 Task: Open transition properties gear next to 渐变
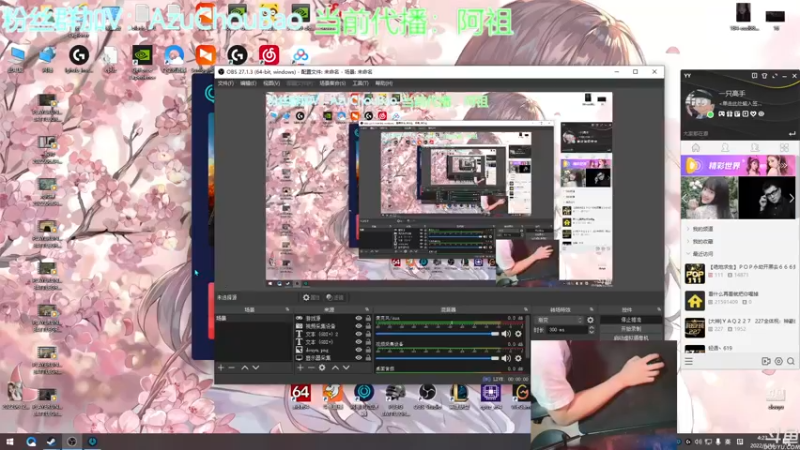click(x=590, y=320)
